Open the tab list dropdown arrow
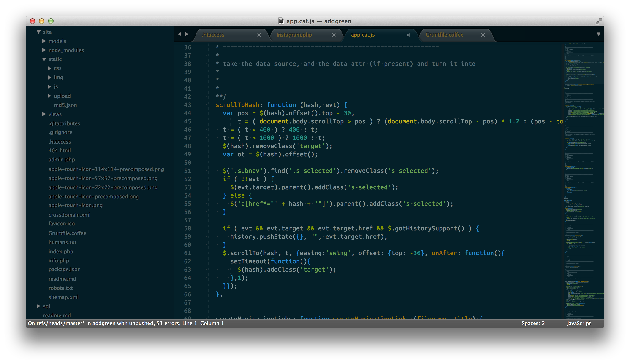630x364 pixels. click(x=598, y=34)
